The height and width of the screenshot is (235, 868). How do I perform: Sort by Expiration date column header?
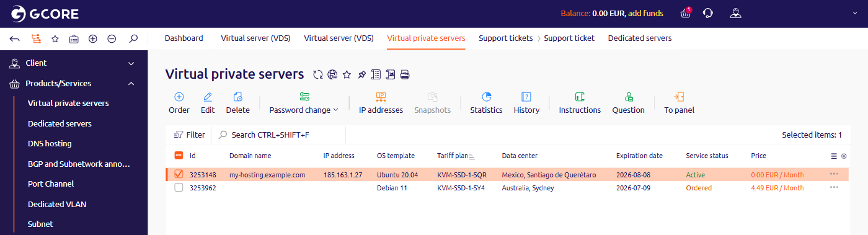639,156
